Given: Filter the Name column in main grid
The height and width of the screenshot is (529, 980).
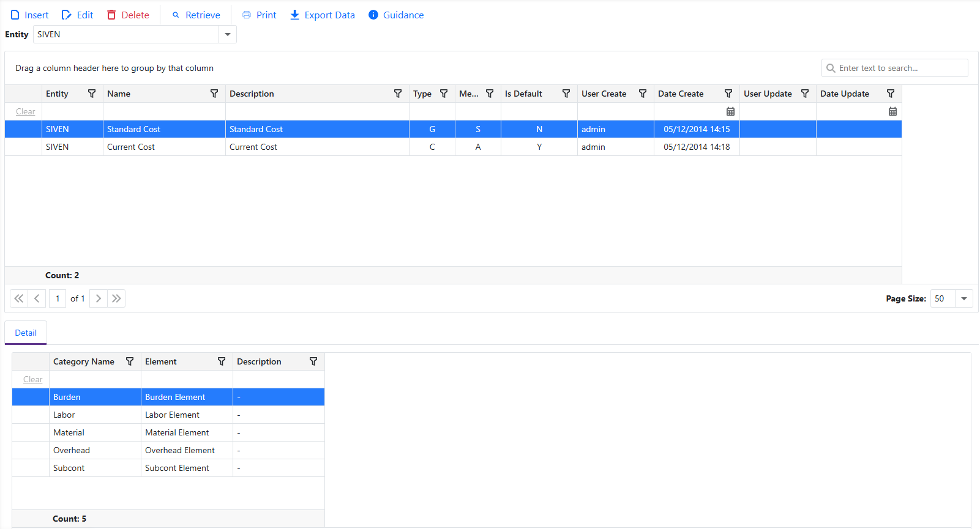Looking at the screenshot, I should pyautogui.click(x=214, y=94).
